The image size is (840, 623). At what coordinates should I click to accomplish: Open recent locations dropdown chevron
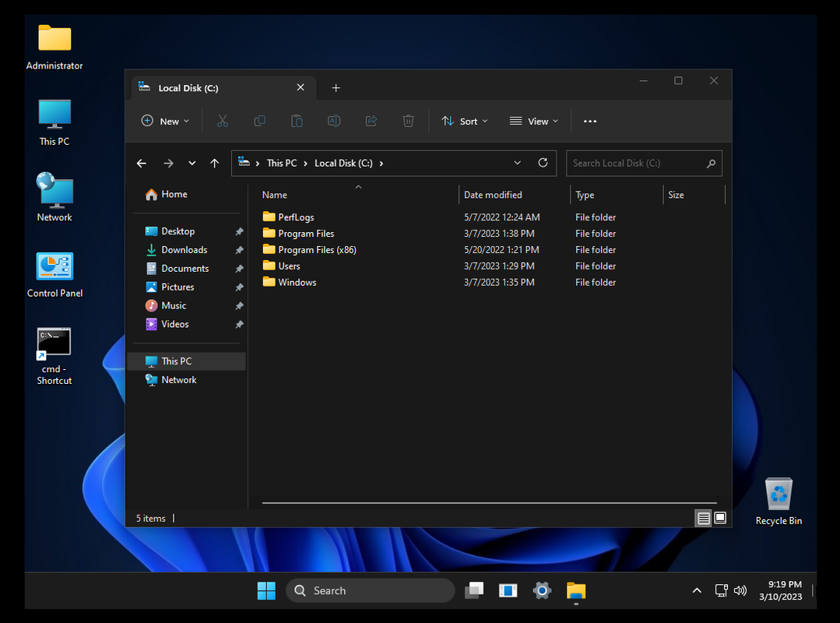coord(192,164)
